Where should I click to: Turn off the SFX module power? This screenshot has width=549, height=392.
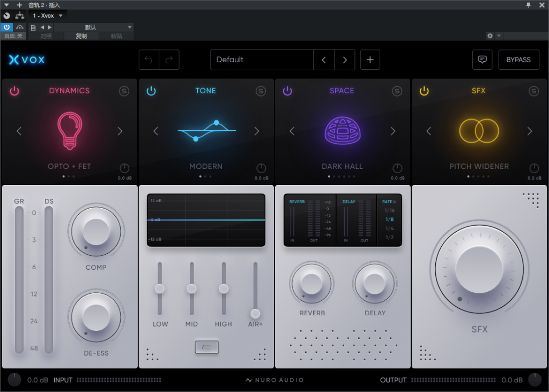424,91
